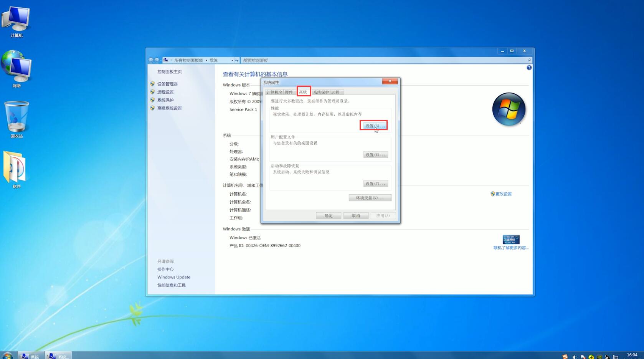Open 环境变量(N) dialog
The image size is (644, 359).
(x=370, y=198)
